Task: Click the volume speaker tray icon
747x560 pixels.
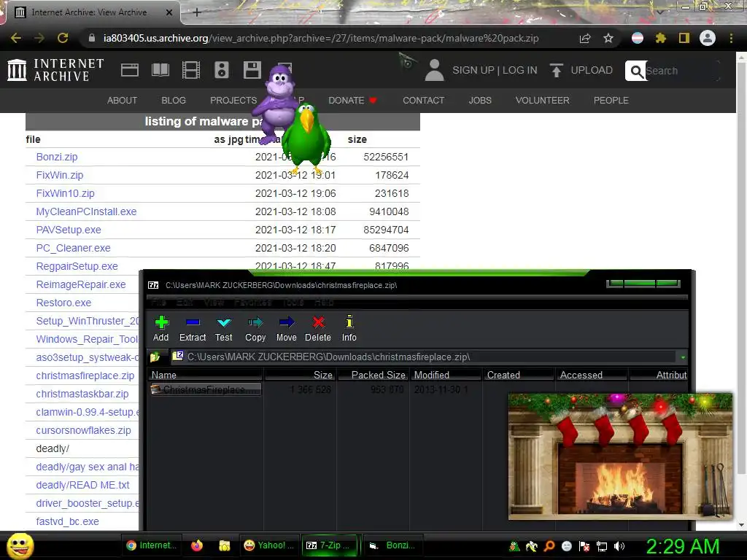Action: (x=619, y=546)
